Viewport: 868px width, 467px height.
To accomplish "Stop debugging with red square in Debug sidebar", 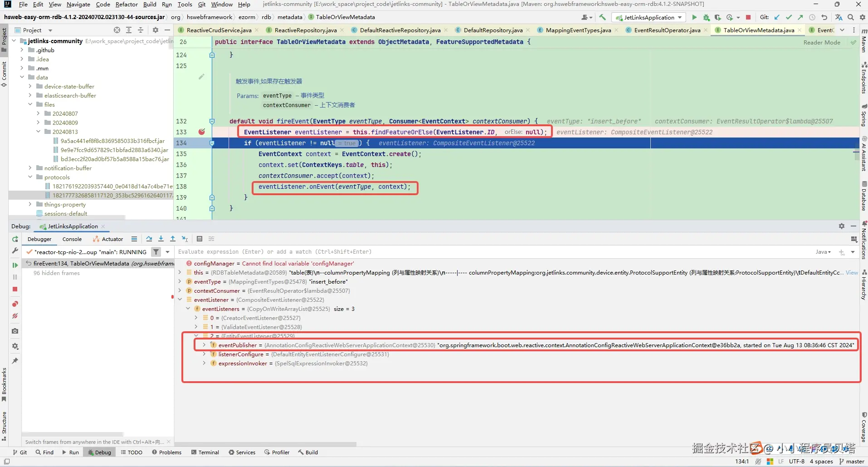I will pos(15,289).
